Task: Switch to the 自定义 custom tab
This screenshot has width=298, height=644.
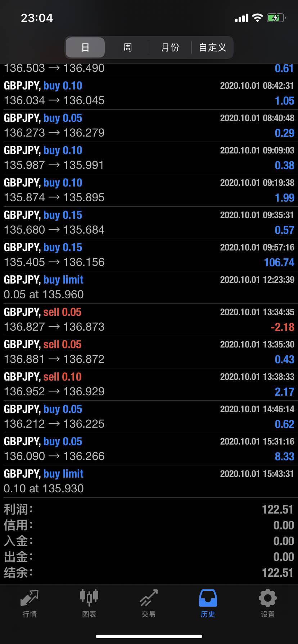Action: [212, 47]
